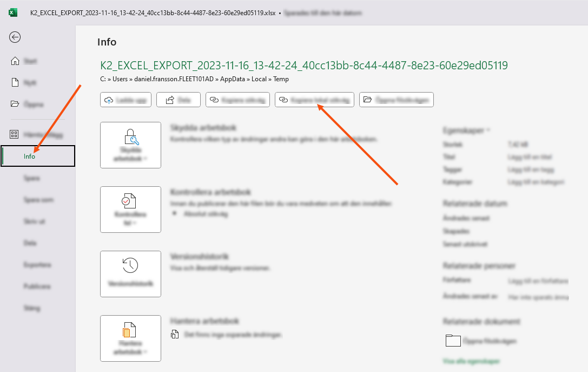This screenshot has height=372, width=588.
Task: Click the version history clock button
Action: (x=130, y=273)
